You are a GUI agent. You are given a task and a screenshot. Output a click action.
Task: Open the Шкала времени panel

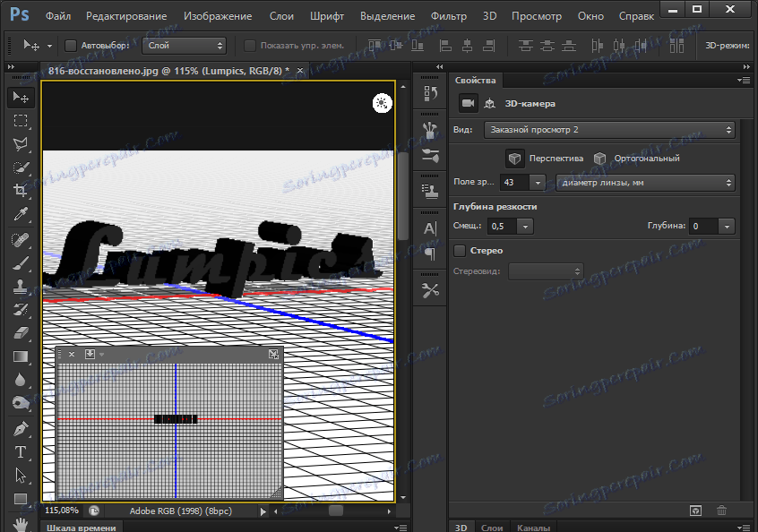tap(81, 527)
